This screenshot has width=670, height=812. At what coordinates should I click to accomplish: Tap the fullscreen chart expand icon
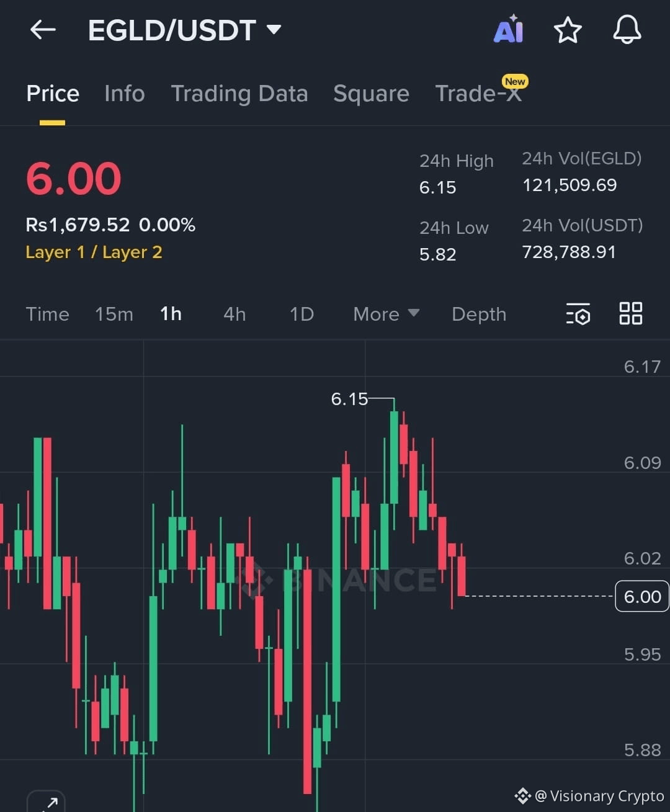tap(47, 803)
